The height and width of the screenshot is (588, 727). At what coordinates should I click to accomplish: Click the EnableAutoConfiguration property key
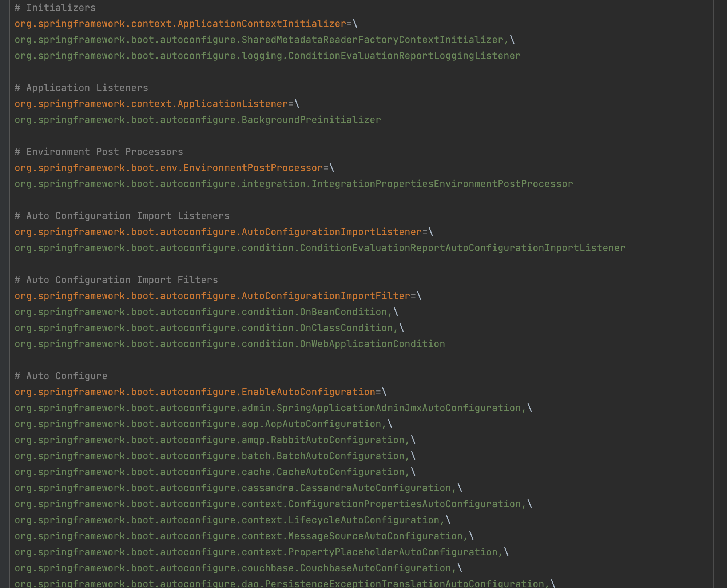(308, 392)
